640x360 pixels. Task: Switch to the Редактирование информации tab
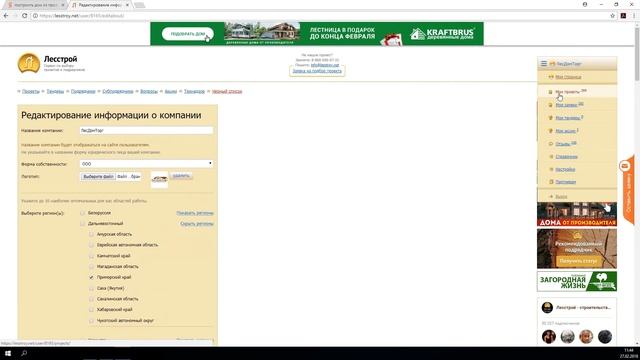tap(100, 5)
